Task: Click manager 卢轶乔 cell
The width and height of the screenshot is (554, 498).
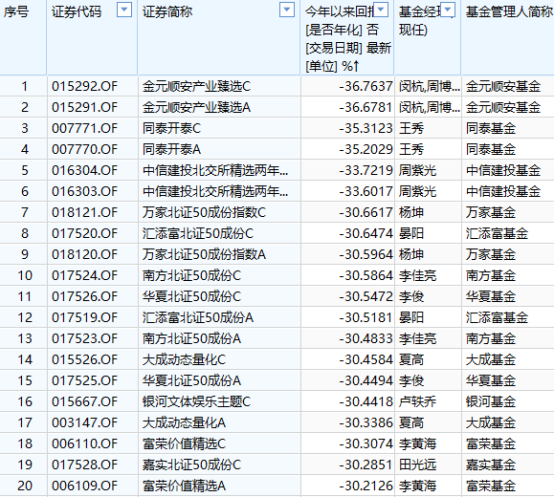Action: coord(418,402)
